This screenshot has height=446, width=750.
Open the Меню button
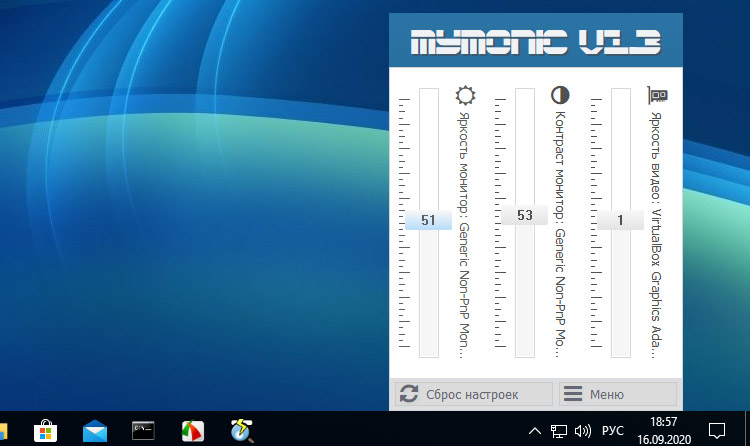618,394
